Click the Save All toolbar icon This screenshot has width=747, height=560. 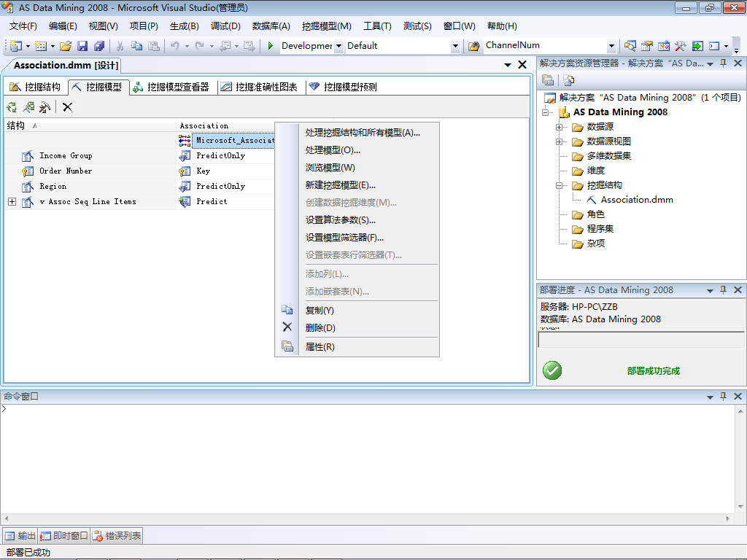pos(99,46)
